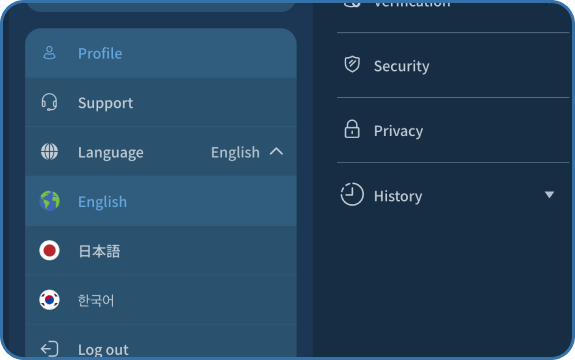Select 日本語 as the language

[161, 251]
